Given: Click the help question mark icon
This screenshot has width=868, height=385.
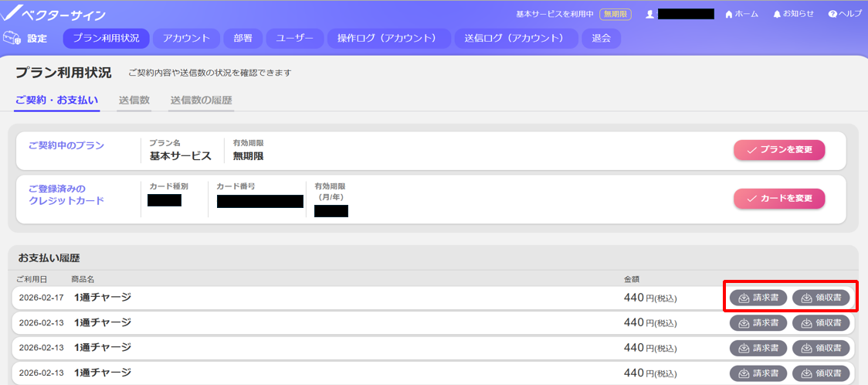Looking at the screenshot, I should (832, 15).
